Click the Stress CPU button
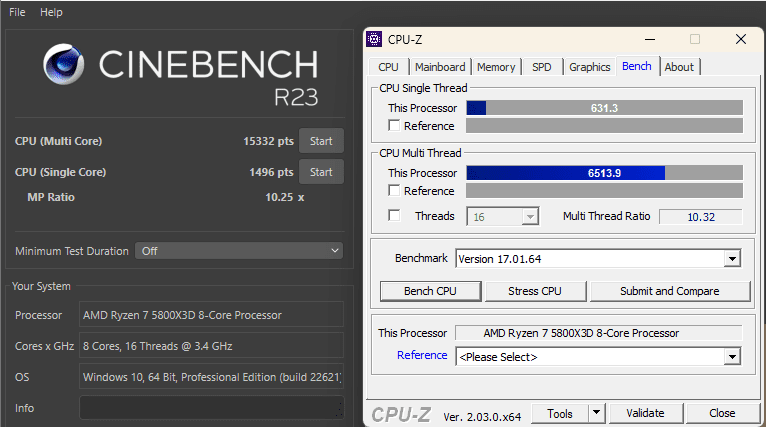Screen dimensions: 766x427 [535, 291]
